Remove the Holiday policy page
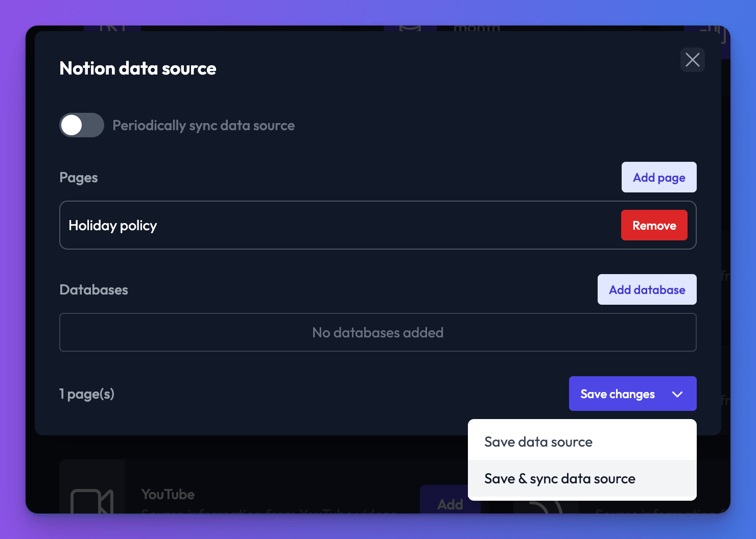 pyautogui.click(x=654, y=225)
